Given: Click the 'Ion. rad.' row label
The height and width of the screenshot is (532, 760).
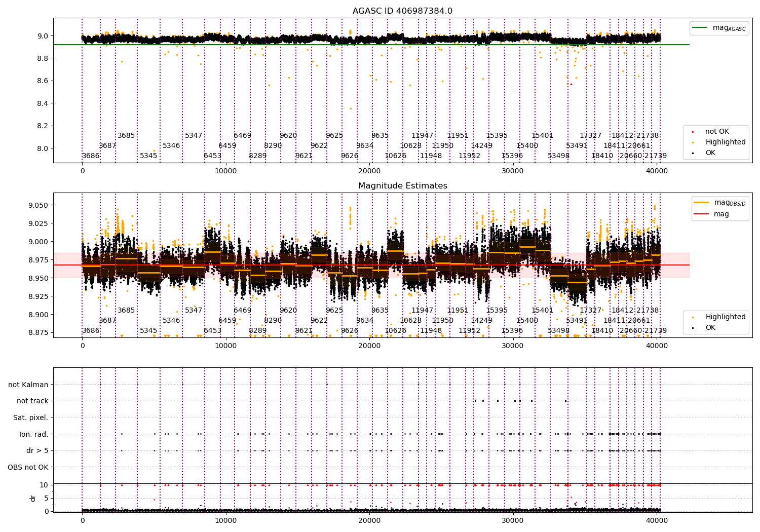Looking at the screenshot, I should tap(34, 434).
